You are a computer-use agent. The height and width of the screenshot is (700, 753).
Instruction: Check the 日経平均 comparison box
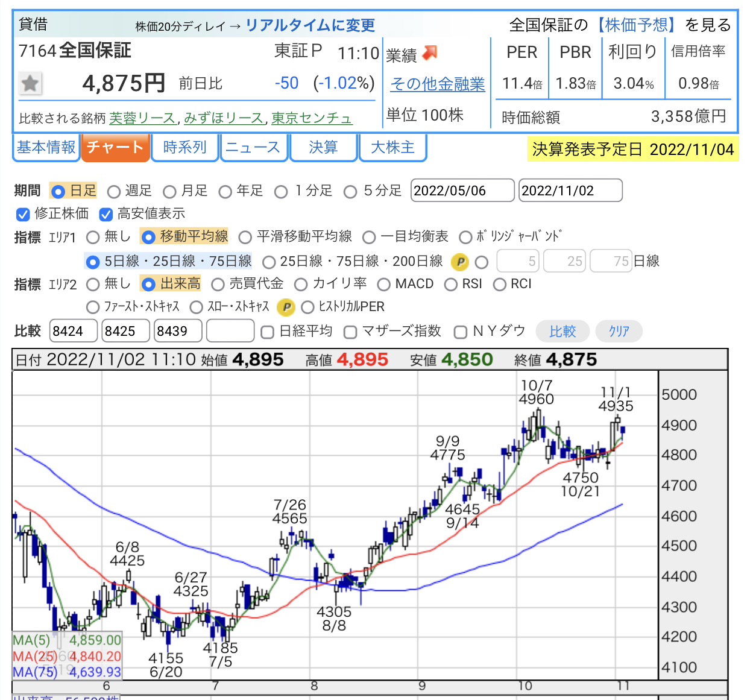tap(267, 332)
